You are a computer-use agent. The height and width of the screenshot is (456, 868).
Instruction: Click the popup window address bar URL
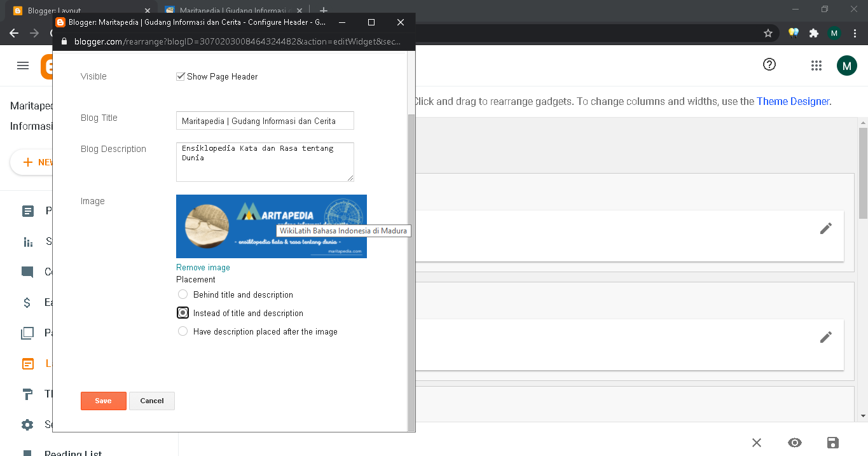pos(238,41)
